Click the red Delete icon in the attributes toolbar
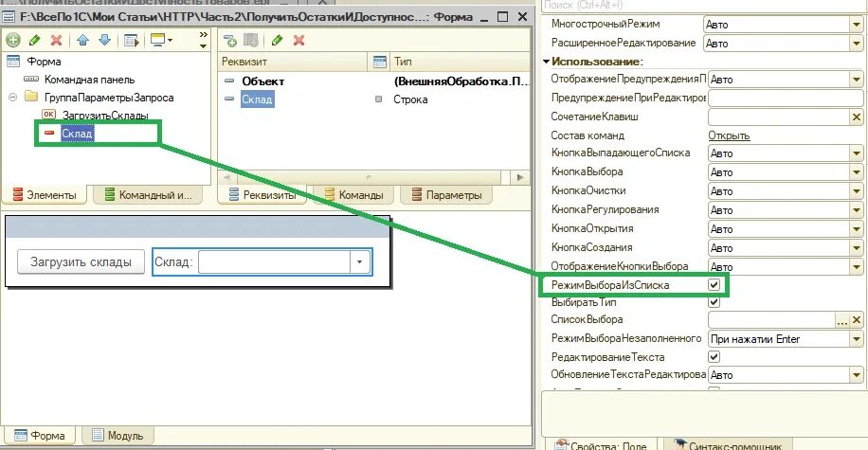Screen dimensions: 868x450 click(298, 40)
